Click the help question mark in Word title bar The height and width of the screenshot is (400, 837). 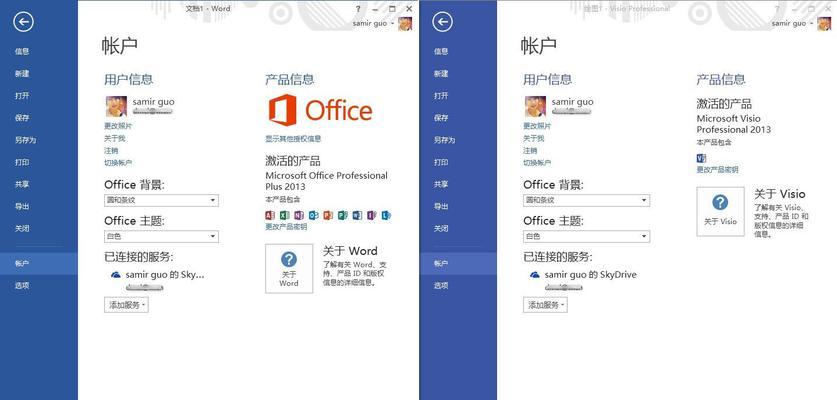(x=358, y=9)
